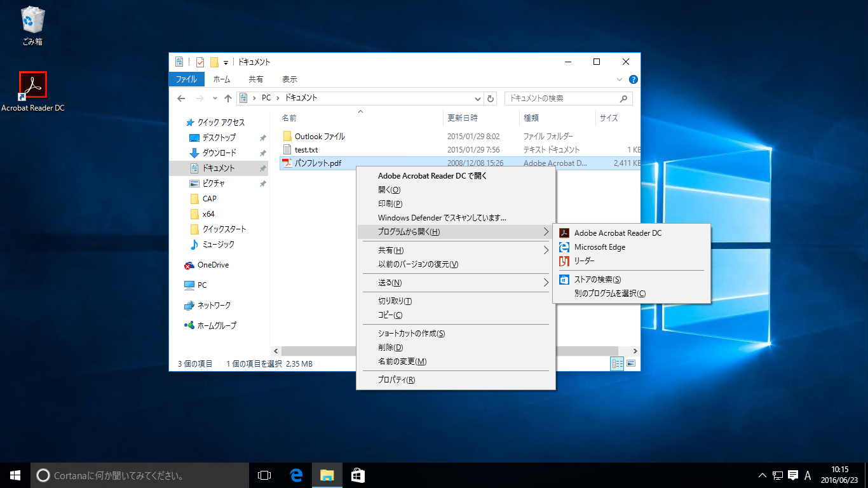Sort files by the 種類 column
Screen dimensions: 868x488
tap(557, 118)
